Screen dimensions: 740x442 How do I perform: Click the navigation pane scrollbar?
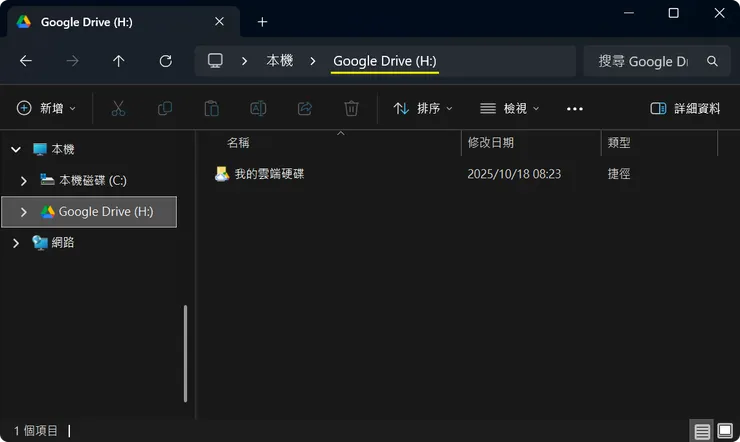[185, 353]
